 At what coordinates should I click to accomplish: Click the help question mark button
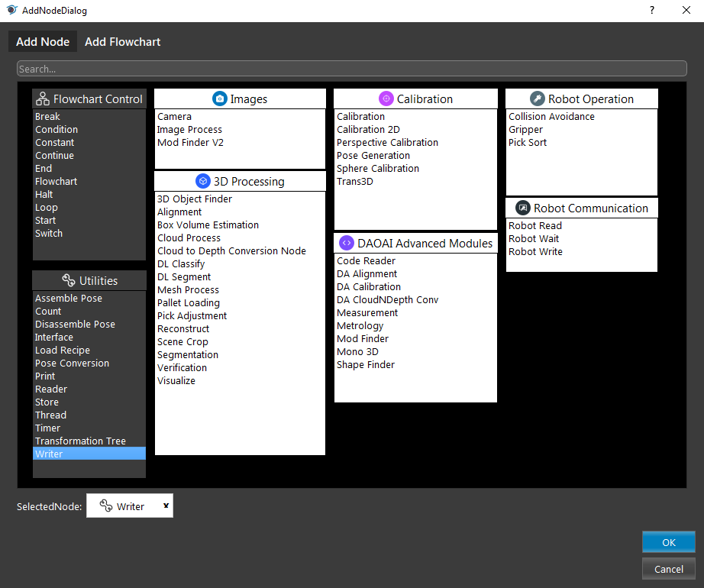[652, 11]
